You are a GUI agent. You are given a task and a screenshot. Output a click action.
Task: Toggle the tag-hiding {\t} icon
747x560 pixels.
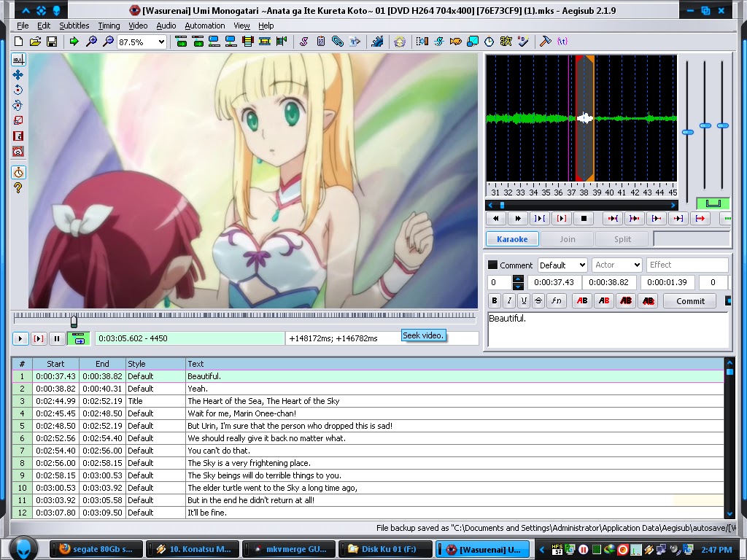562,42
